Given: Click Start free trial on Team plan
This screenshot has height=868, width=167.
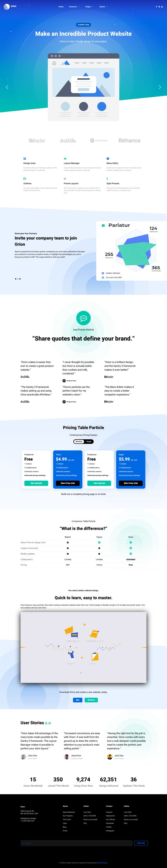Looking at the screenshot, I should click(x=68, y=483).
